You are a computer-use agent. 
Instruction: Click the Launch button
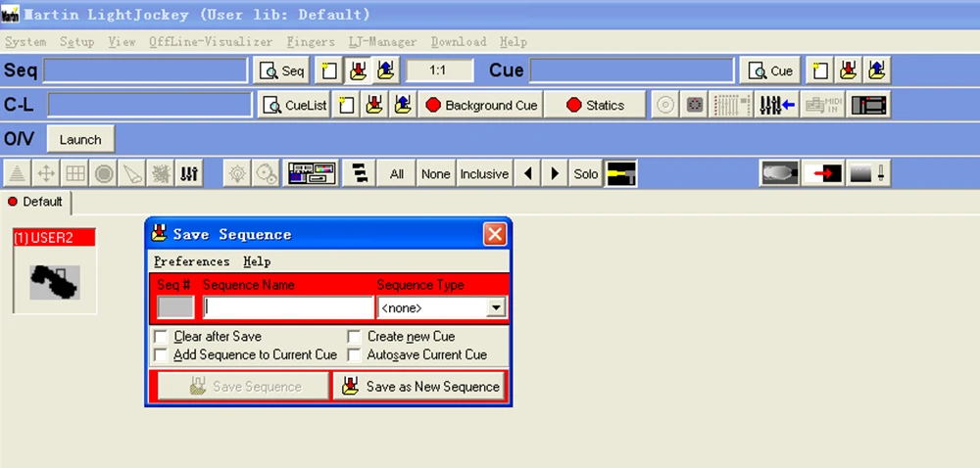point(80,139)
